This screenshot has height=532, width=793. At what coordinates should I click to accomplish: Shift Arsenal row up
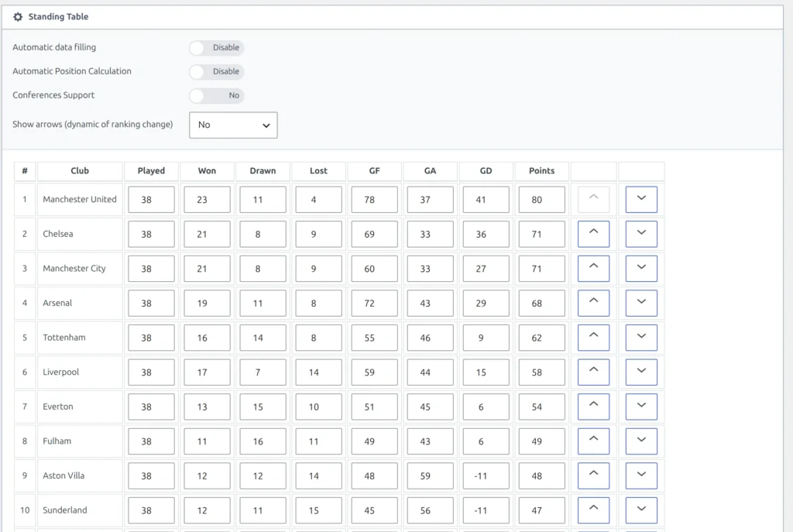pyautogui.click(x=593, y=303)
